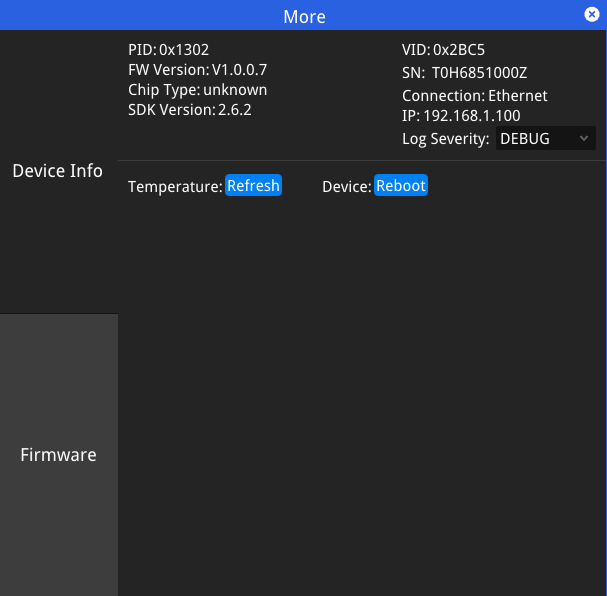Reboot the device

point(401,186)
